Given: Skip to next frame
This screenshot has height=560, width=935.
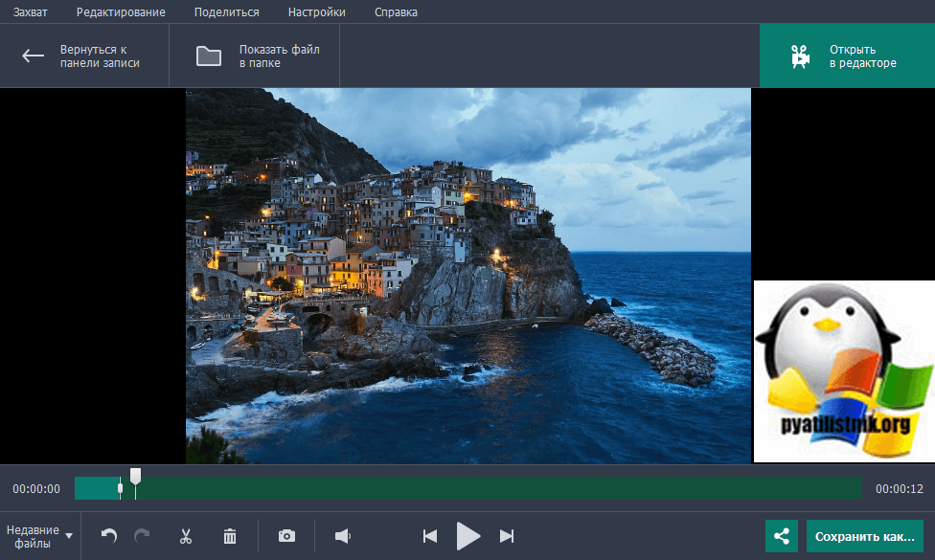Looking at the screenshot, I should (x=507, y=537).
